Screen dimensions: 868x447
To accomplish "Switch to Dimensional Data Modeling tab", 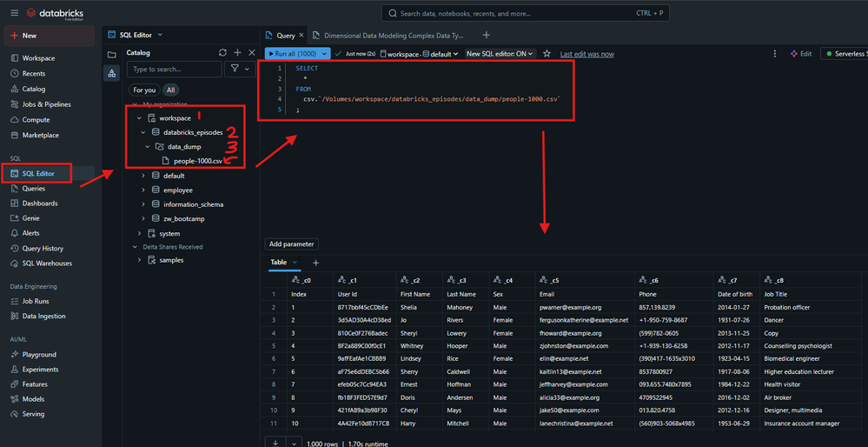I will [x=393, y=36].
